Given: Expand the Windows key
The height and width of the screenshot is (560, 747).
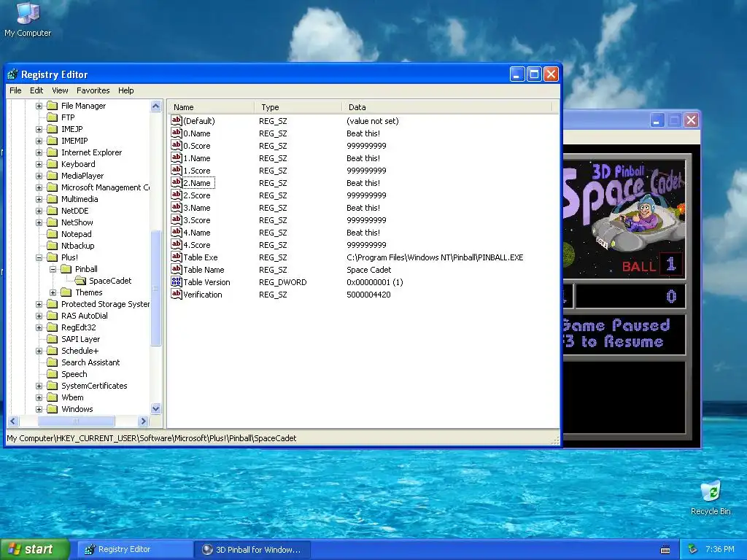Looking at the screenshot, I should pos(39,409).
